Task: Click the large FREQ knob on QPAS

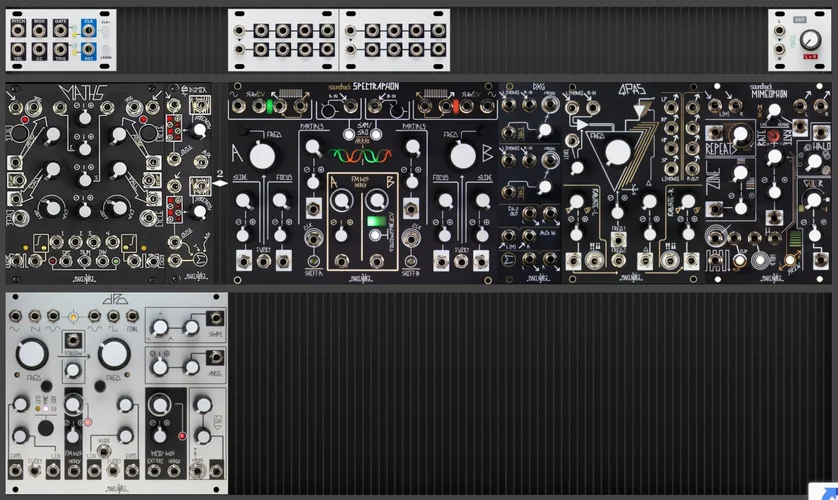Action: [617, 151]
